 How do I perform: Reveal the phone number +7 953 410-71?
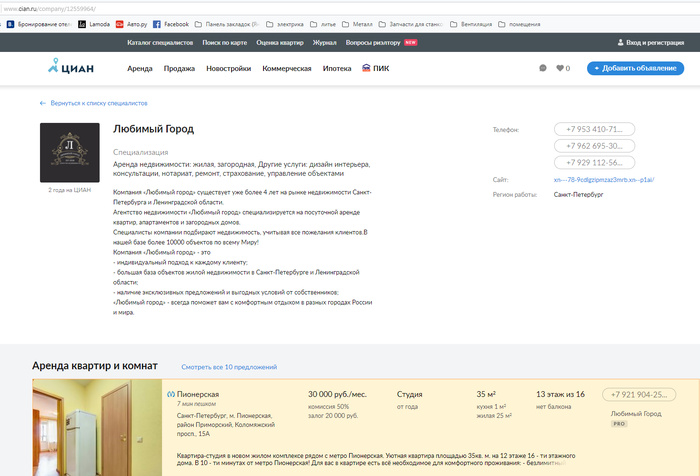click(x=594, y=130)
